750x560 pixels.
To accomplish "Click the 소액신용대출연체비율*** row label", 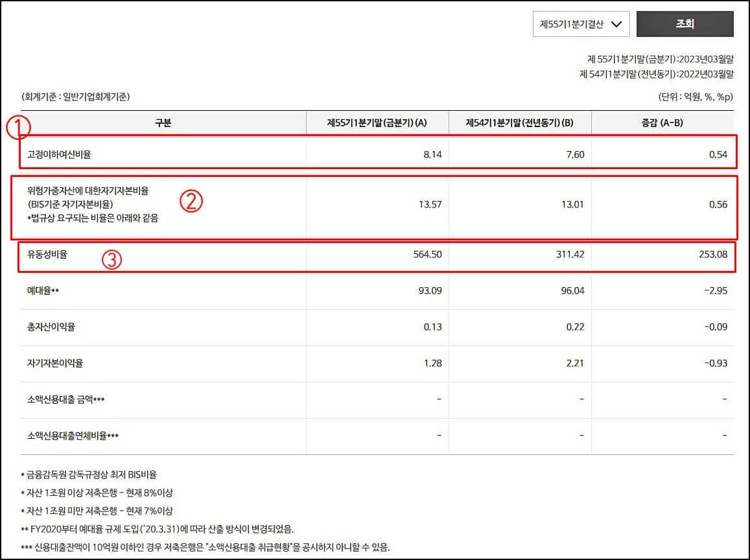I will click(x=73, y=436).
